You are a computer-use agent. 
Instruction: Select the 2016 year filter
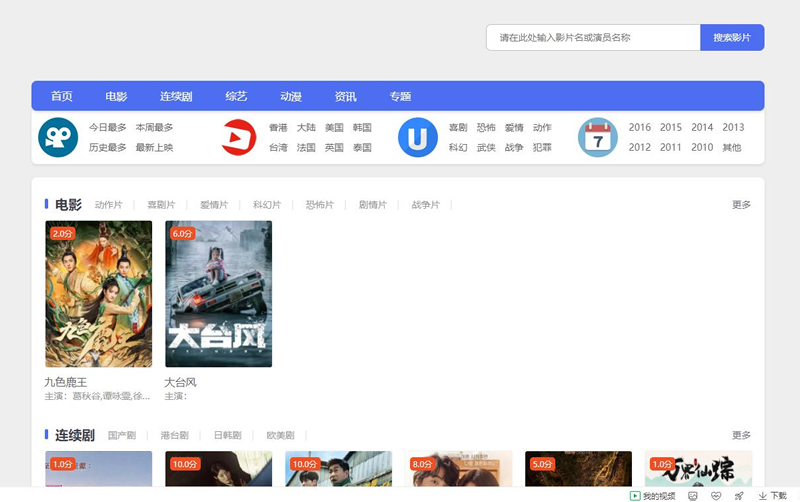click(x=640, y=128)
